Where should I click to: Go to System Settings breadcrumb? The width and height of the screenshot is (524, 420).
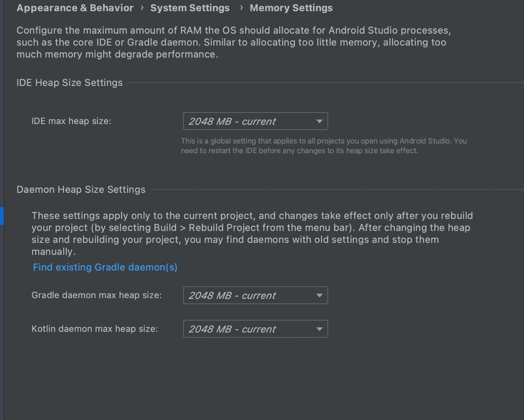pos(190,8)
